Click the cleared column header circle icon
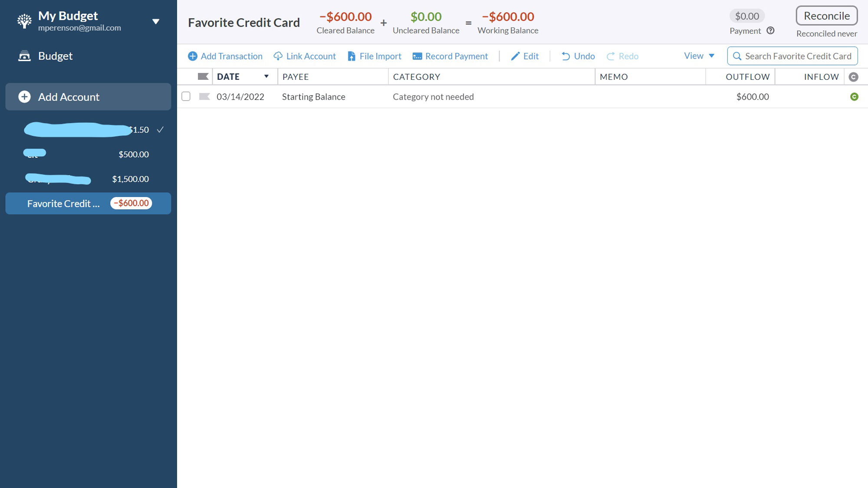This screenshot has width=868, height=488. coord(853,77)
